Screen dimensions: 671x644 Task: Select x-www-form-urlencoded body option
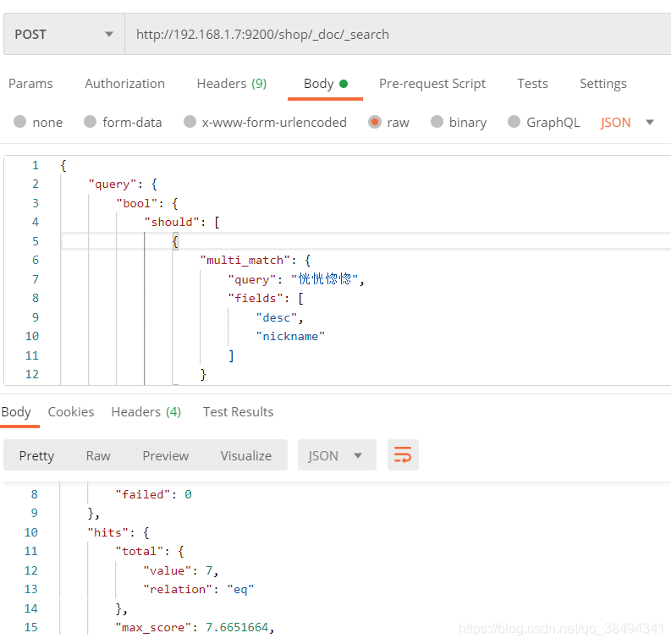pyautogui.click(x=190, y=122)
